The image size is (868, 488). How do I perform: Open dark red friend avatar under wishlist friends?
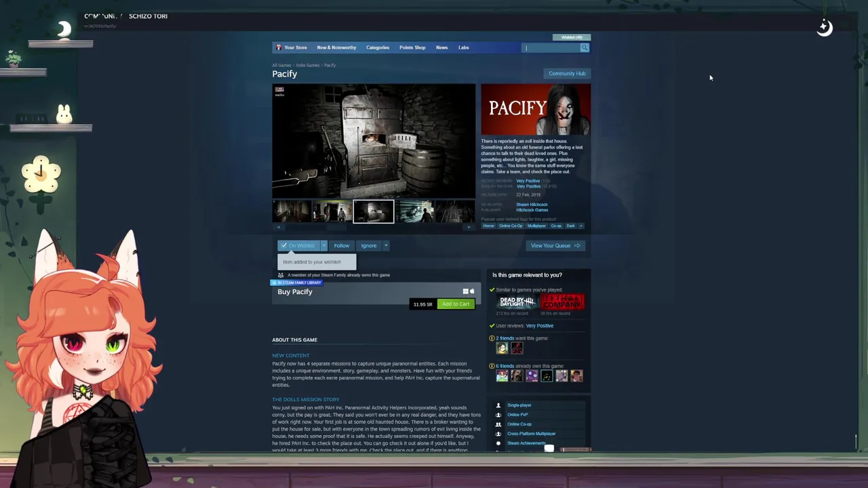click(517, 348)
